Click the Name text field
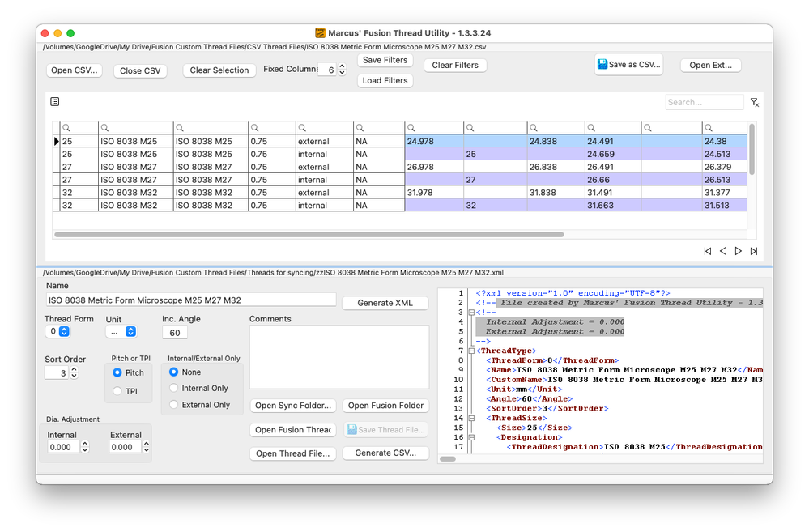 (191, 300)
